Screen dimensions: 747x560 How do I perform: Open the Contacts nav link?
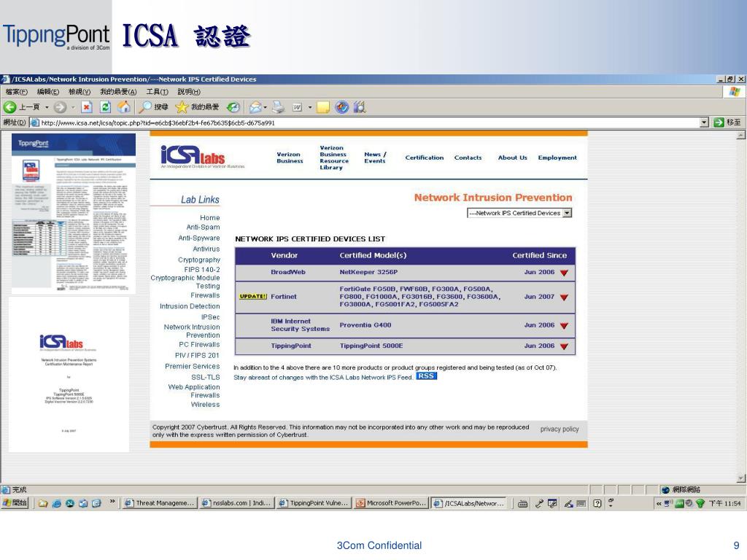(x=468, y=157)
